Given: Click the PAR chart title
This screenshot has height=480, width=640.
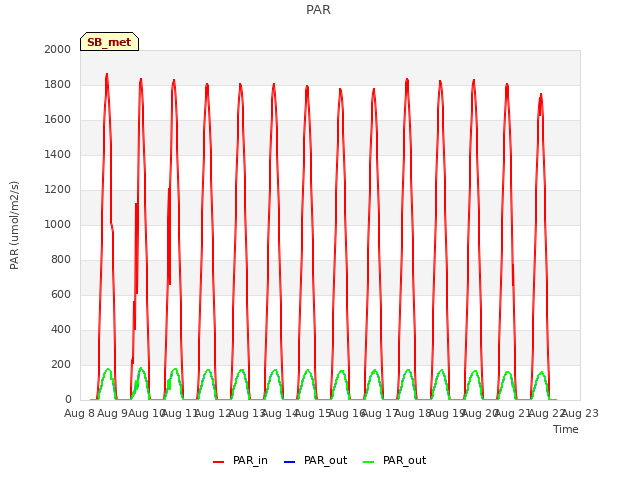Looking at the screenshot, I should [318, 10].
